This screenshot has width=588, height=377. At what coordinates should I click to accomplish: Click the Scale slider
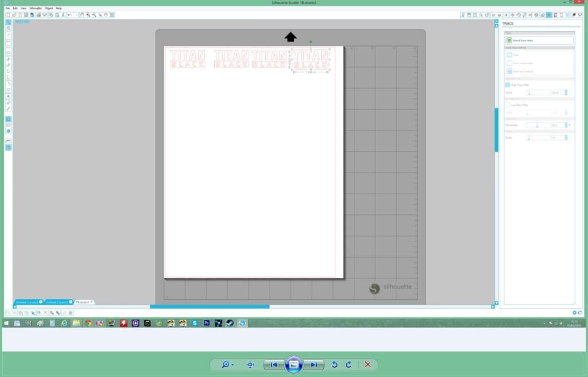537,138
